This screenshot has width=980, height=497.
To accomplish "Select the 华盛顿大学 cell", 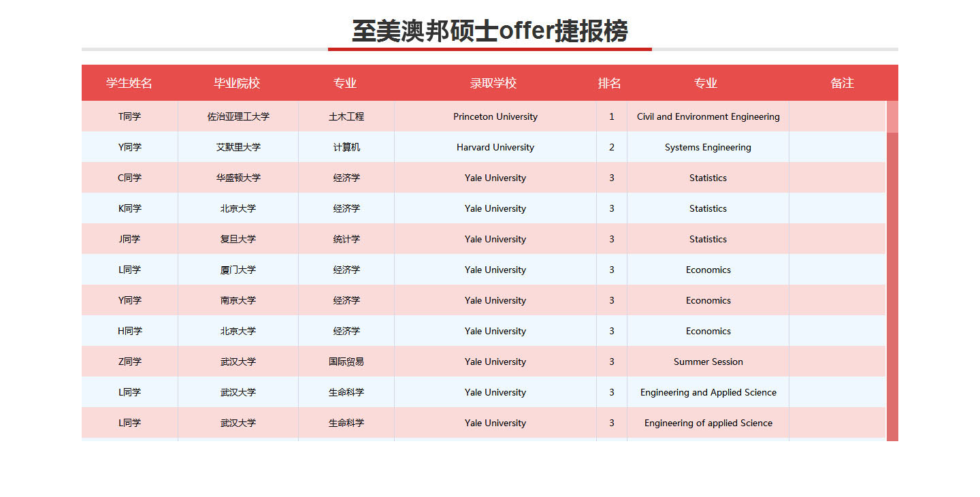I will pyautogui.click(x=238, y=178).
